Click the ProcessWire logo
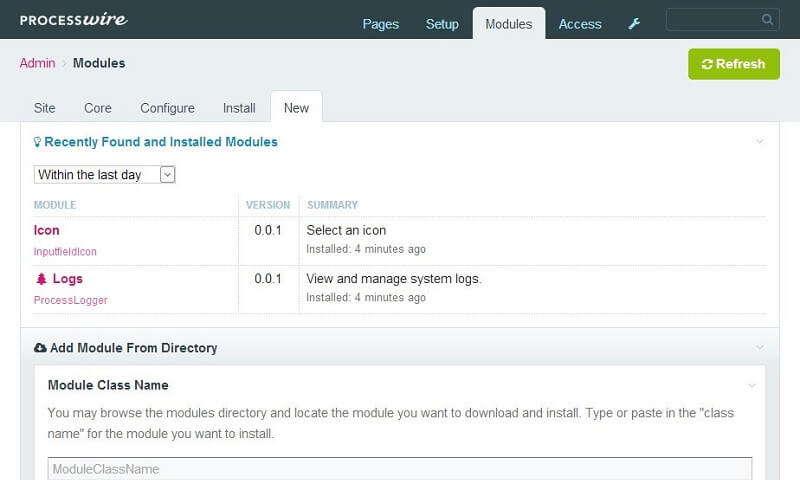The image size is (800, 480). point(73,20)
